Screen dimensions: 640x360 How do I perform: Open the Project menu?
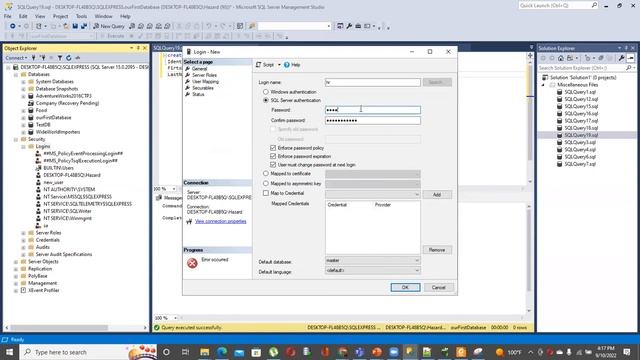coord(60,16)
